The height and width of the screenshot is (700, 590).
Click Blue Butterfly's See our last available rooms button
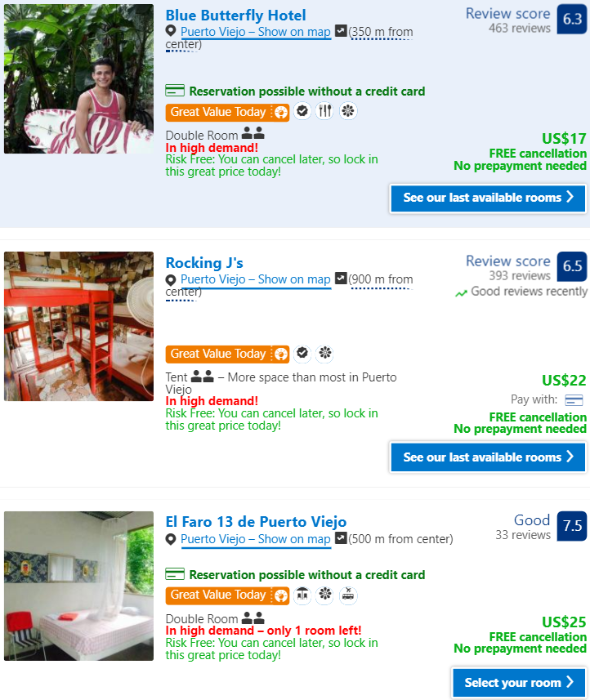tap(488, 198)
